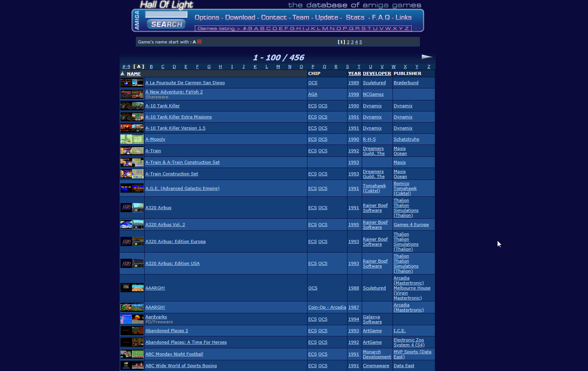
Task: Sort the list by YEAR column
Action: pyautogui.click(x=354, y=73)
